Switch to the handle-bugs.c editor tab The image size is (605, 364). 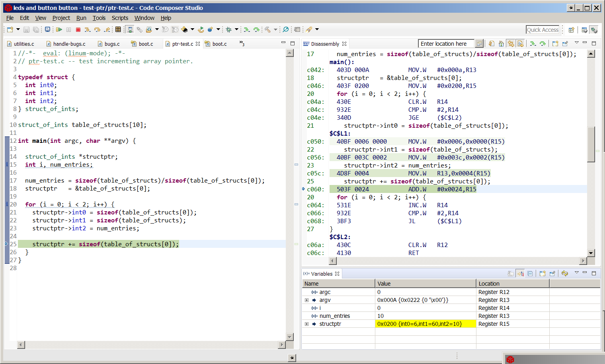(69, 44)
